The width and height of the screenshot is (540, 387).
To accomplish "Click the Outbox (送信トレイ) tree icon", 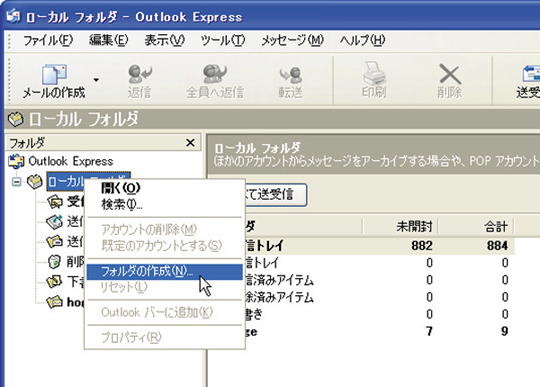I will (x=55, y=222).
